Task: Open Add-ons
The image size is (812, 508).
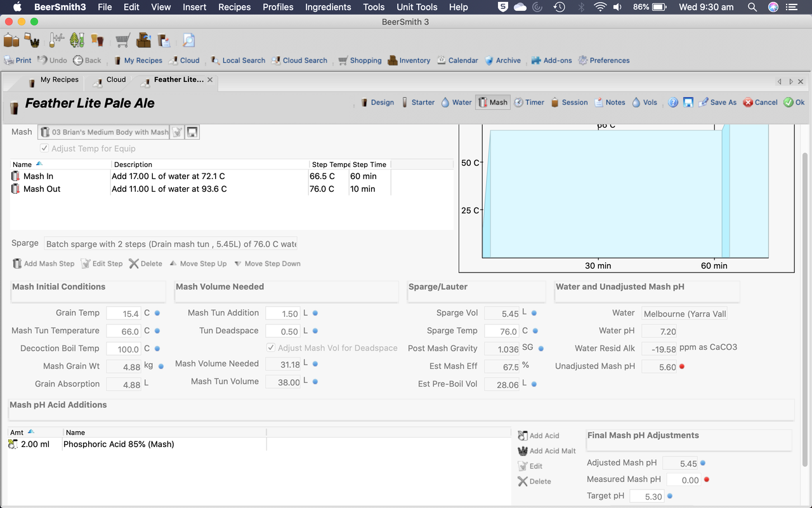Action: coord(551,60)
